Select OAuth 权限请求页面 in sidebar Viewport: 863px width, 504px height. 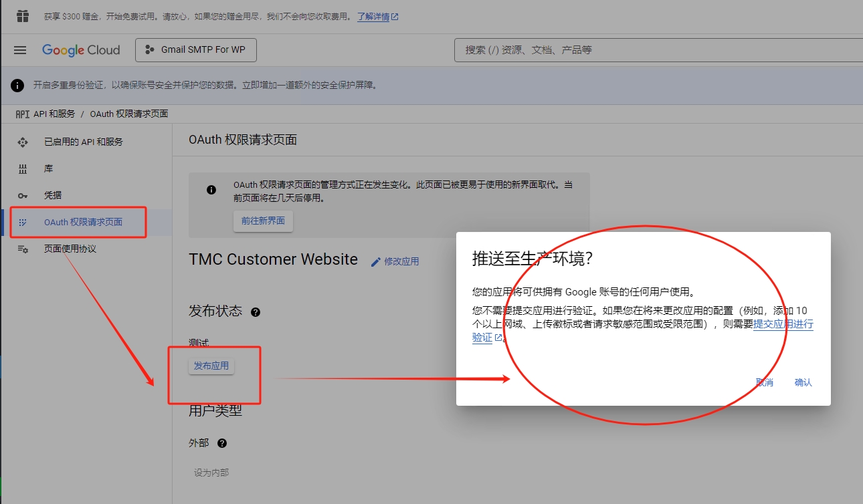pyautogui.click(x=83, y=222)
